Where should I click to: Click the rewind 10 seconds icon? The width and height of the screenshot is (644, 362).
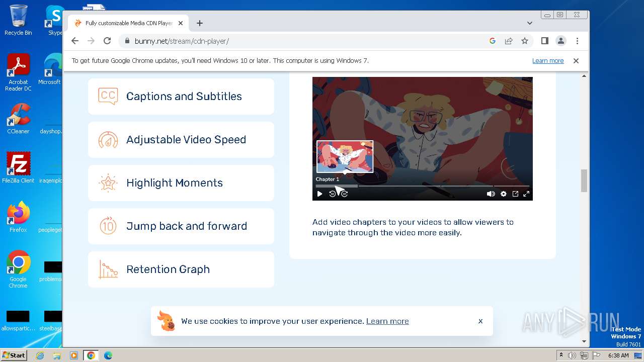(x=332, y=194)
